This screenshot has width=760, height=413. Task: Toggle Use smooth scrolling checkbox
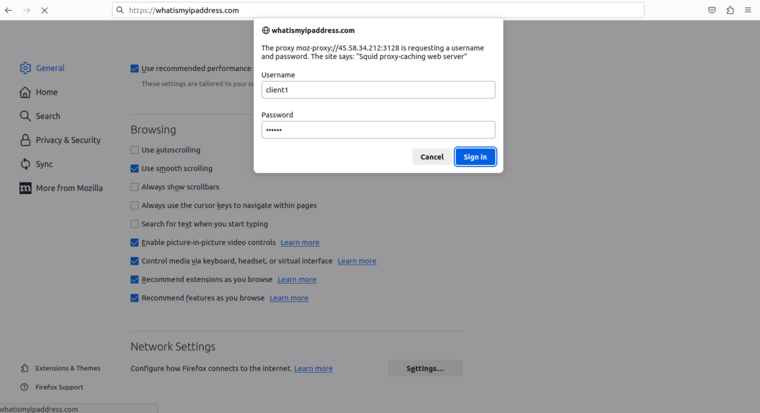[135, 169]
